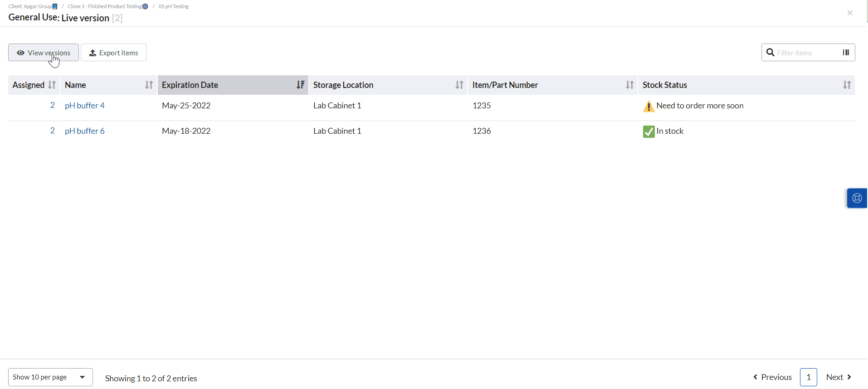Open the pH buffer 4 item link
The image size is (868, 389).
tap(85, 106)
